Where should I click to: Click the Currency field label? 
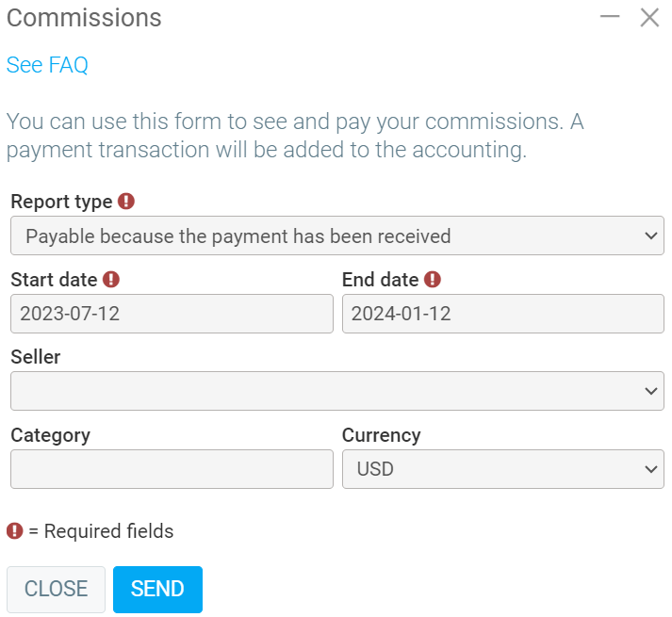coord(381,435)
